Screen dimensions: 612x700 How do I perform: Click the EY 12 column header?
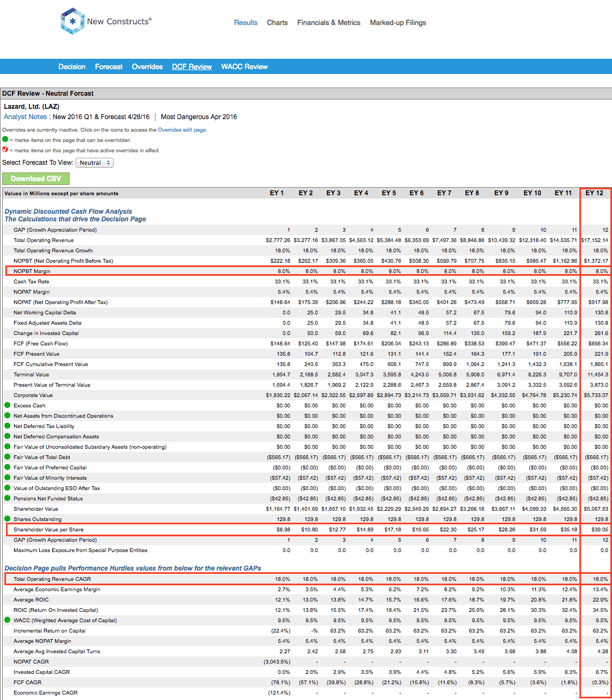point(594,193)
